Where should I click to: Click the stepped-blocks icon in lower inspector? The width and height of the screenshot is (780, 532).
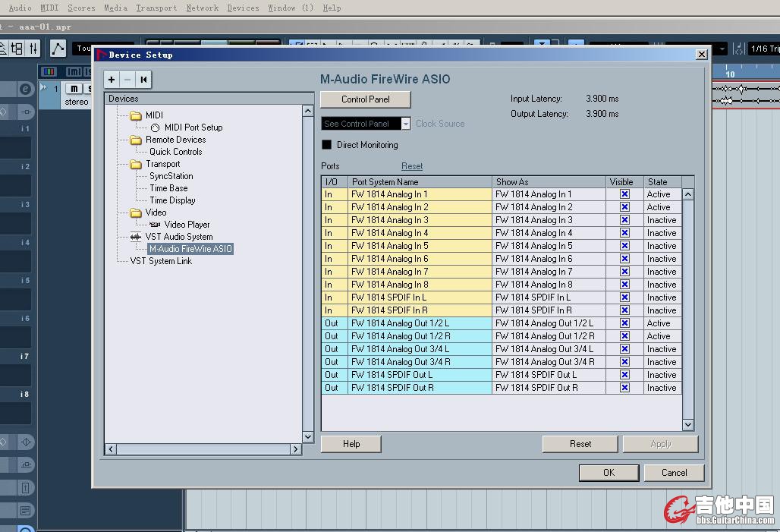tap(26, 464)
